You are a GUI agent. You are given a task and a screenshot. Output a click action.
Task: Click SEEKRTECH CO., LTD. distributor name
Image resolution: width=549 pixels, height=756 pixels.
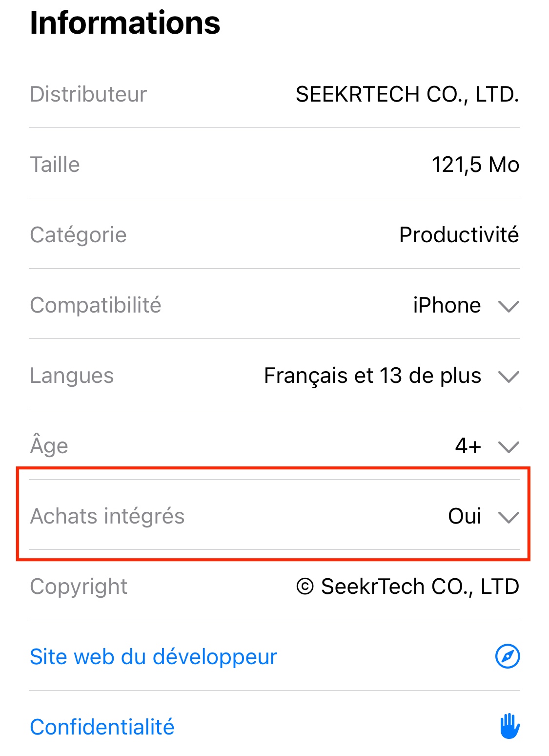pos(407,94)
